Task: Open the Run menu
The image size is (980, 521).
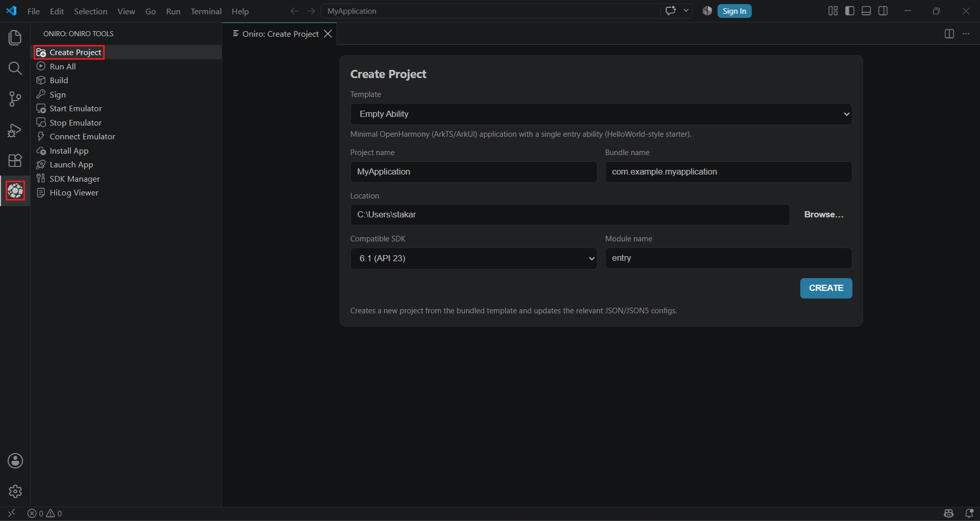Action: tap(173, 11)
